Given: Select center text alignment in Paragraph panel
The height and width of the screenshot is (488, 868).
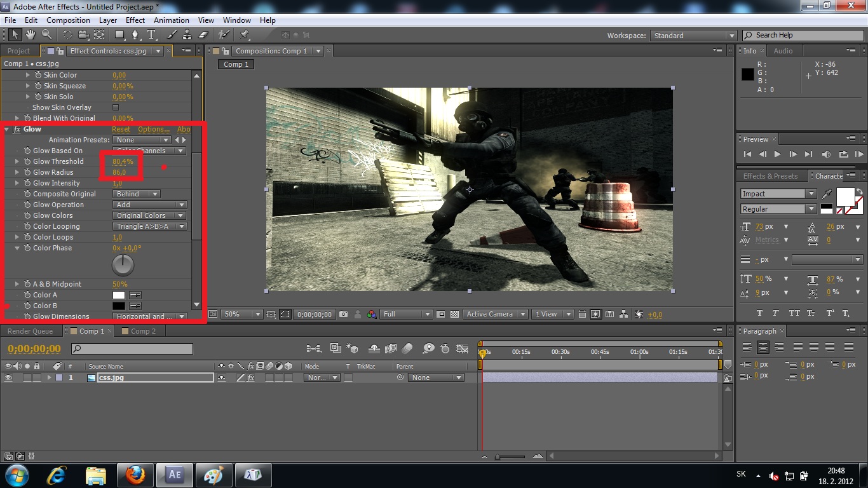Looking at the screenshot, I should pyautogui.click(x=763, y=348).
